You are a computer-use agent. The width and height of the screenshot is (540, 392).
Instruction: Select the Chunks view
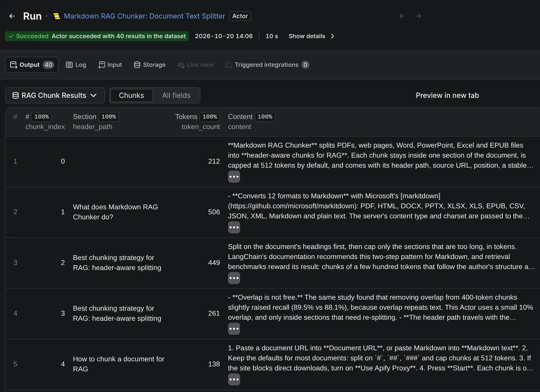131,95
